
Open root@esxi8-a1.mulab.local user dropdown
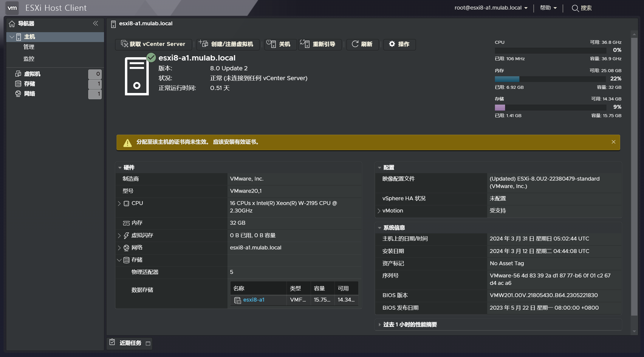pos(491,8)
